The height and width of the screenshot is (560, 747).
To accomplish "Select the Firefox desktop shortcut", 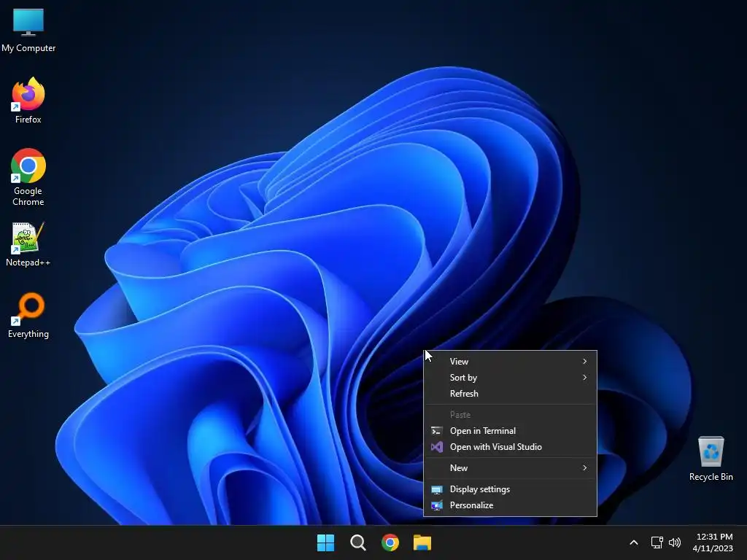I will [28, 101].
